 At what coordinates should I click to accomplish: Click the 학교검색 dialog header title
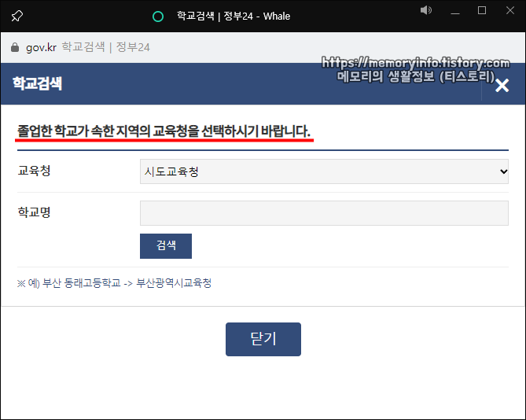pyautogui.click(x=37, y=83)
